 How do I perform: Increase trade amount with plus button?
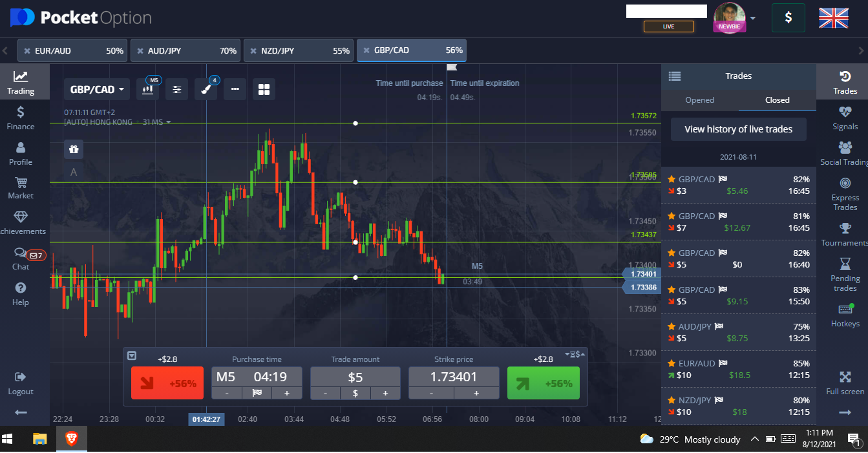coord(385,393)
